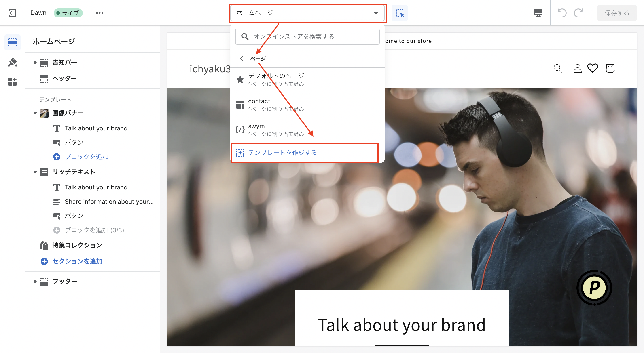Activate the inspector selection tool

(x=400, y=13)
